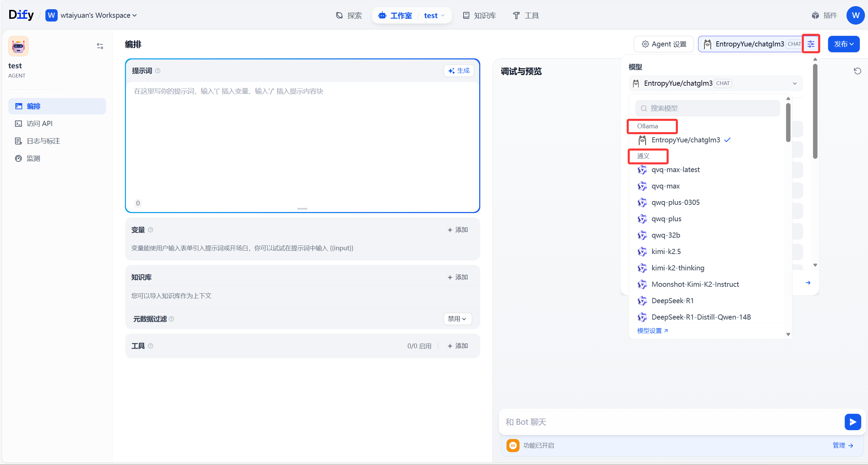The image size is (868, 465).
Task: Click help icon next to 提示词
Action: click(x=158, y=71)
